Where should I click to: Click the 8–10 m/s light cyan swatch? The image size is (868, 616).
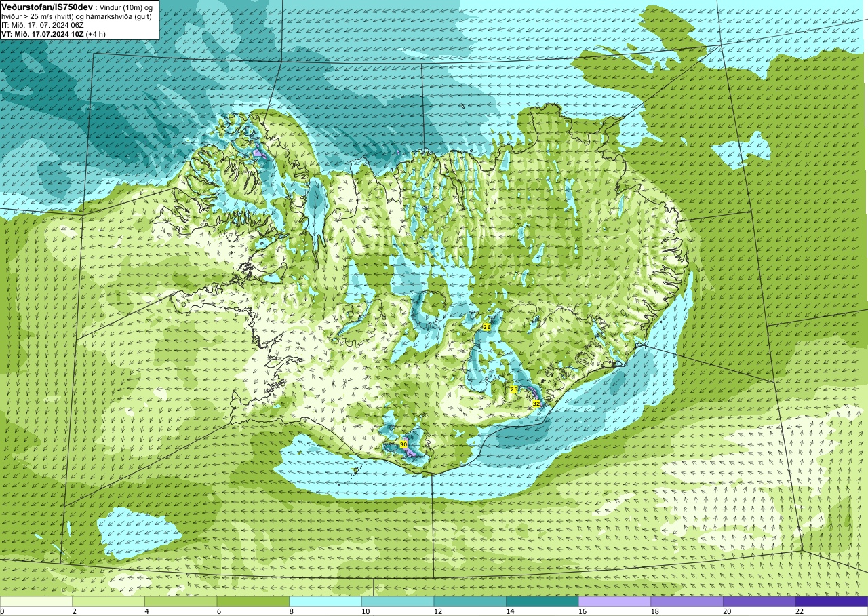pyautogui.click(x=325, y=601)
